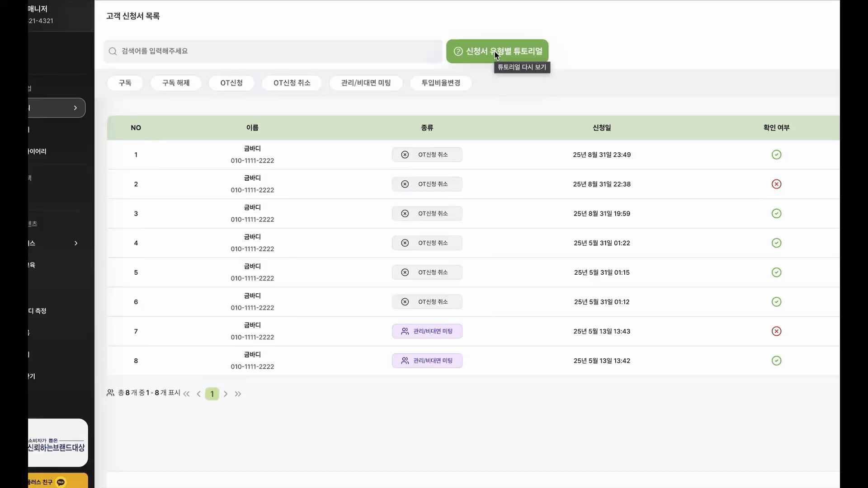Click the 투입비율변경 filter button
This screenshot has height=488, width=868.
tap(441, 83)
